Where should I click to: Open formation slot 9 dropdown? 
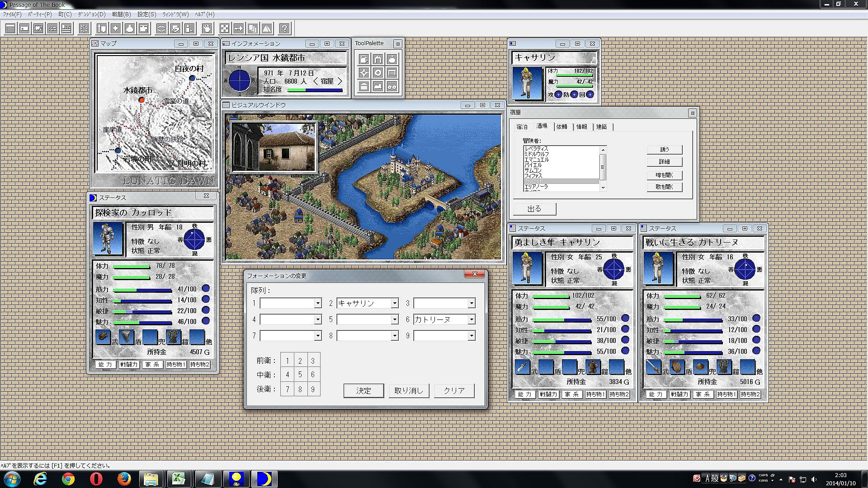(x=472, y=336)
